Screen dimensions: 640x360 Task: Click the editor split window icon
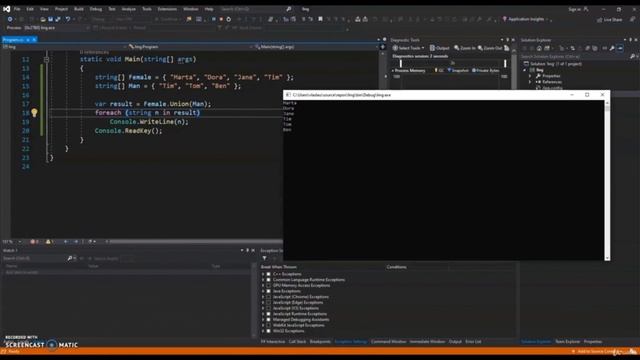(382, 47)
